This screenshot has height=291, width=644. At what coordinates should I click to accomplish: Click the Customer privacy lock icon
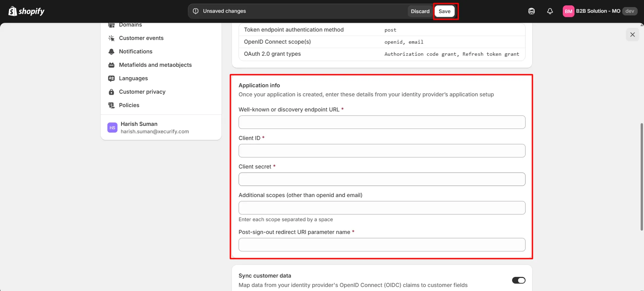111,92
